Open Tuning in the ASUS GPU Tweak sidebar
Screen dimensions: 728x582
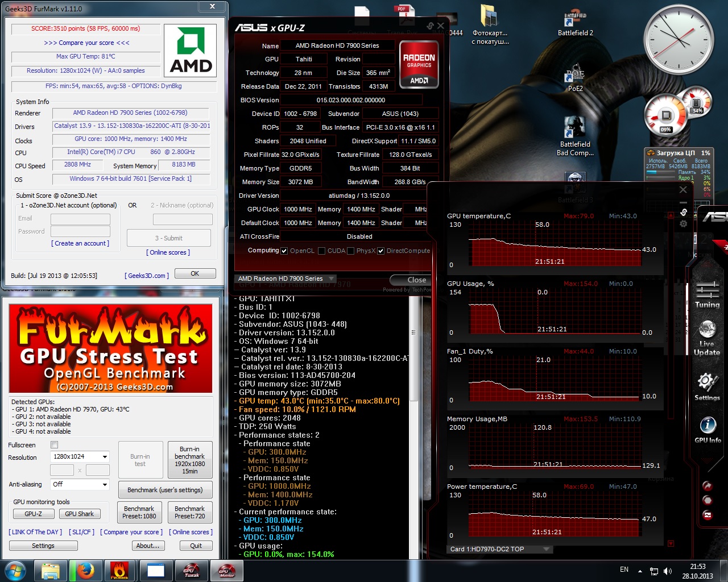point(707,294)
